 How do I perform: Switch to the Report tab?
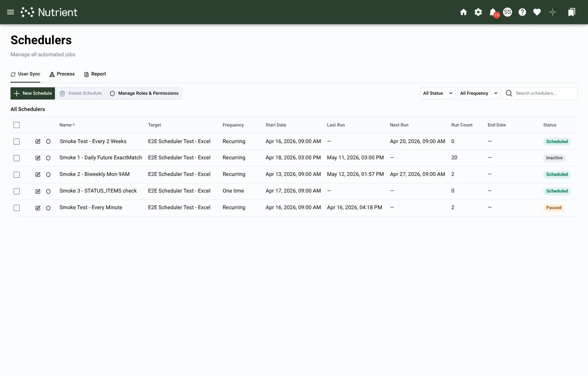pos(95,74)
